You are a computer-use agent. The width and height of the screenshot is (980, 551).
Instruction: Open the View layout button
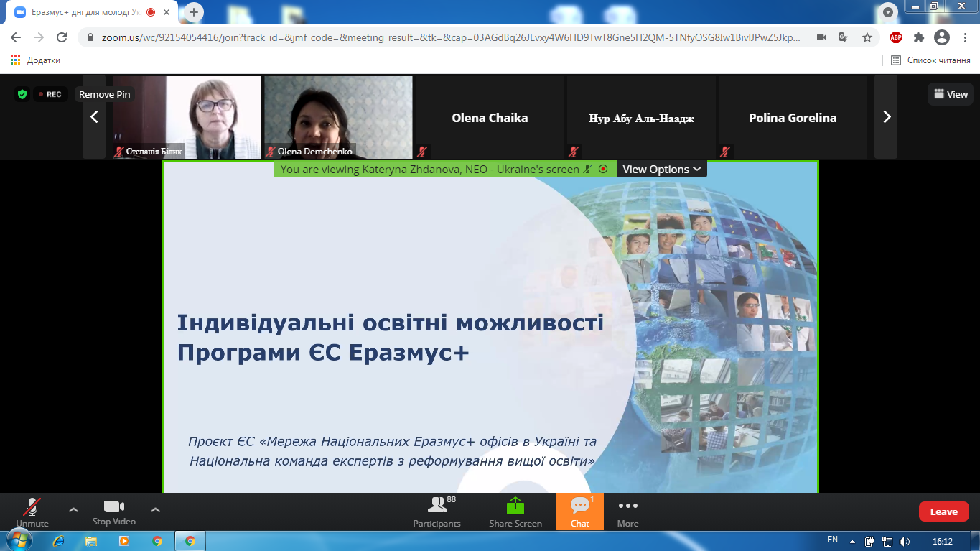click(x=951, y=94)
